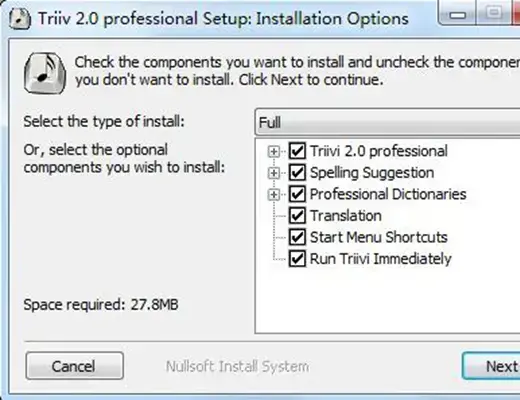Select the Start Menu Shortcuts item label
Viewport: 520px width, 400px height.
click(x=379, y=237)
